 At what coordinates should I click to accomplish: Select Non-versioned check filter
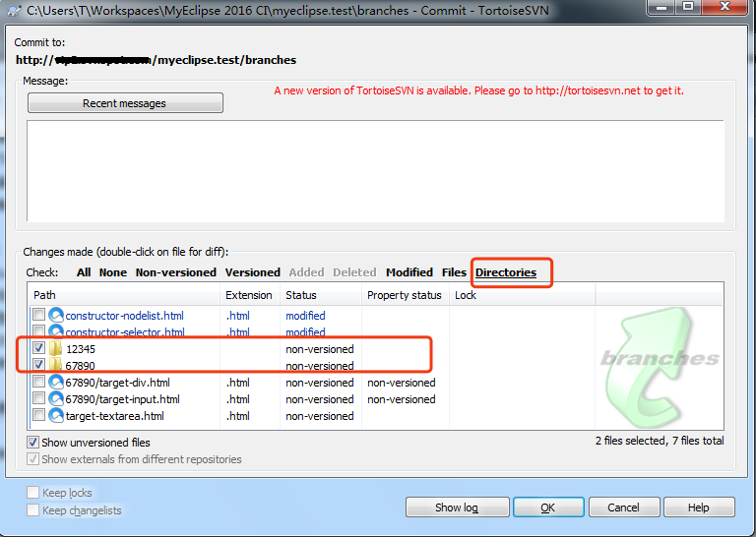pyautogui.click(x=175, y=272)
